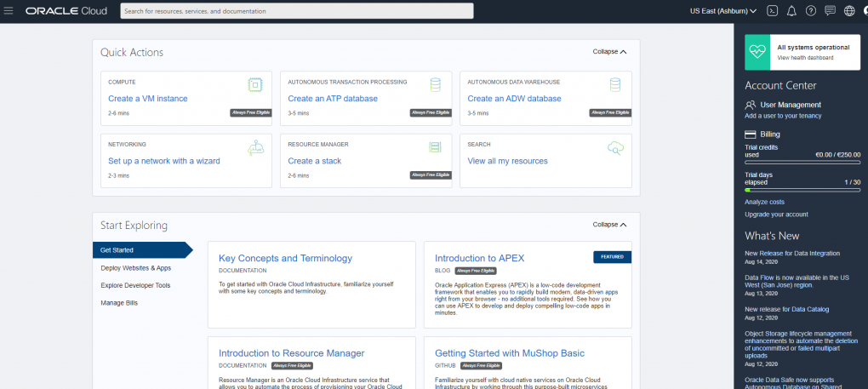Click the Resource Manager stack icon
The image size is (868, 389).
tap(435, 147)
